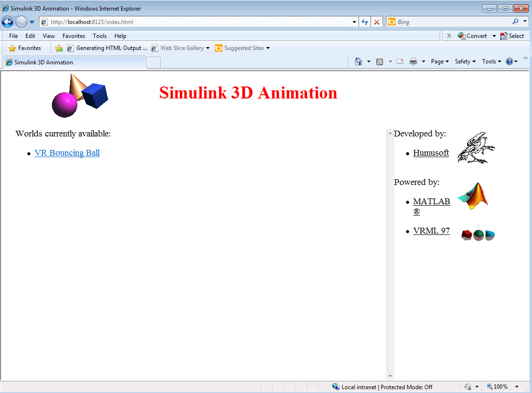Screen dimensions: 532x393
Task: Click the sphere cone cube logo image
Action: [80, 96]
